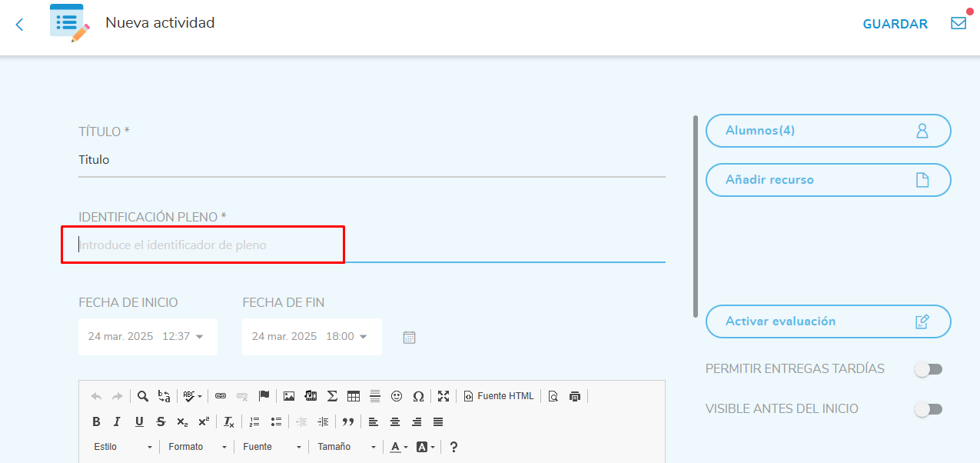Enable Permitir entregas tardías switch
The height and width of the screenshot is (463, 980).
tap(928, 369)
